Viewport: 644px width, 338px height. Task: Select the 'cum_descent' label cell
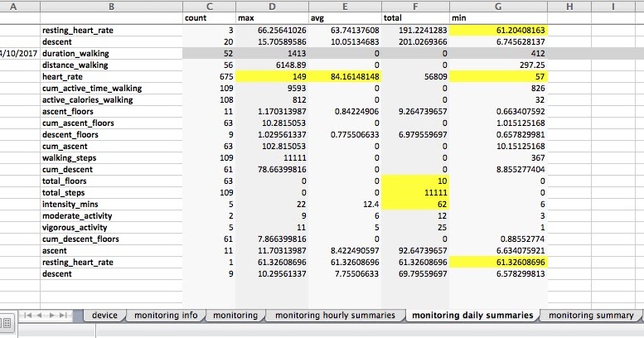111,169
